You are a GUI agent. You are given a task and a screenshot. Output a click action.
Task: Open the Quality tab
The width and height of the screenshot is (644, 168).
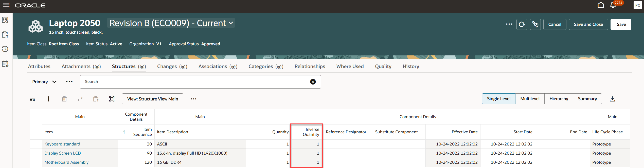(383, 66)
